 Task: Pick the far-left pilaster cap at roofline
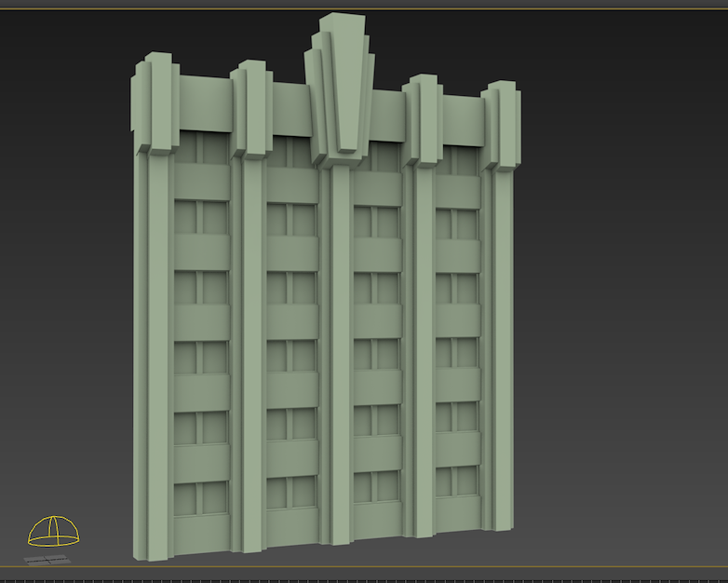[156, 102]
